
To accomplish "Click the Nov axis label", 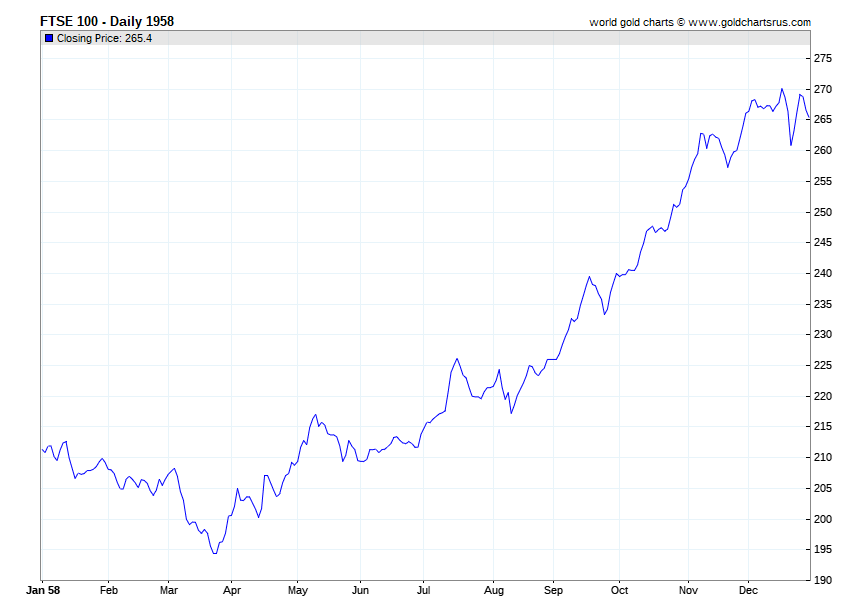I will [688, 590].
